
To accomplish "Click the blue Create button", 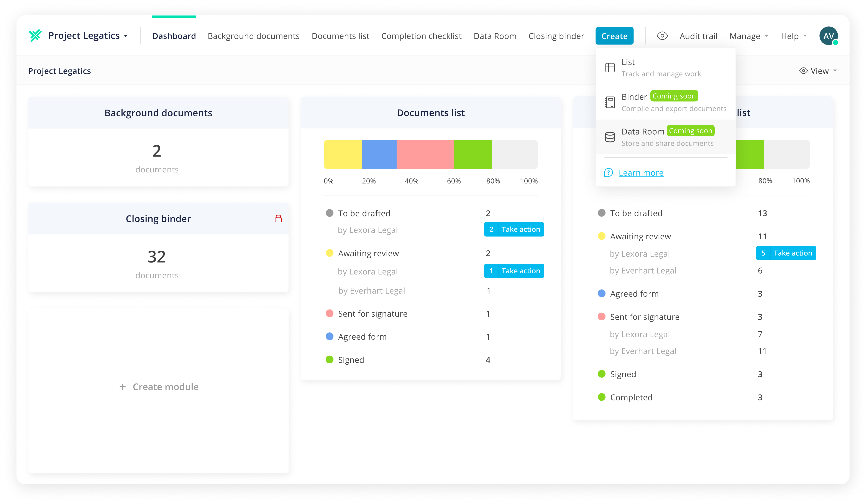I will [x=614, y=36].
